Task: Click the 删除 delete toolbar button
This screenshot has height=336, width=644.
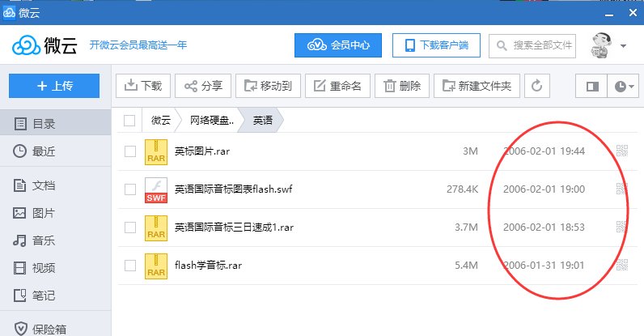Action: pos(402,86)
